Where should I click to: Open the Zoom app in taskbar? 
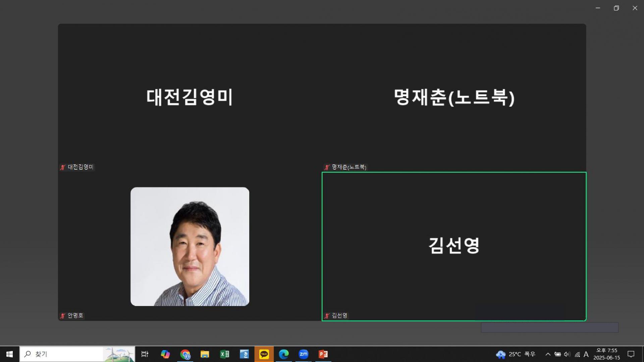click(303, 354)
